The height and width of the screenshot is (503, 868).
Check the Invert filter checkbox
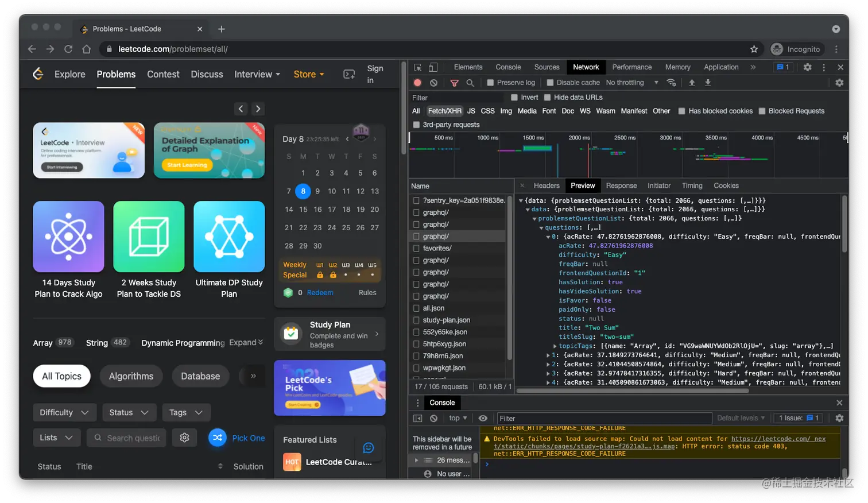pos(514,98)
